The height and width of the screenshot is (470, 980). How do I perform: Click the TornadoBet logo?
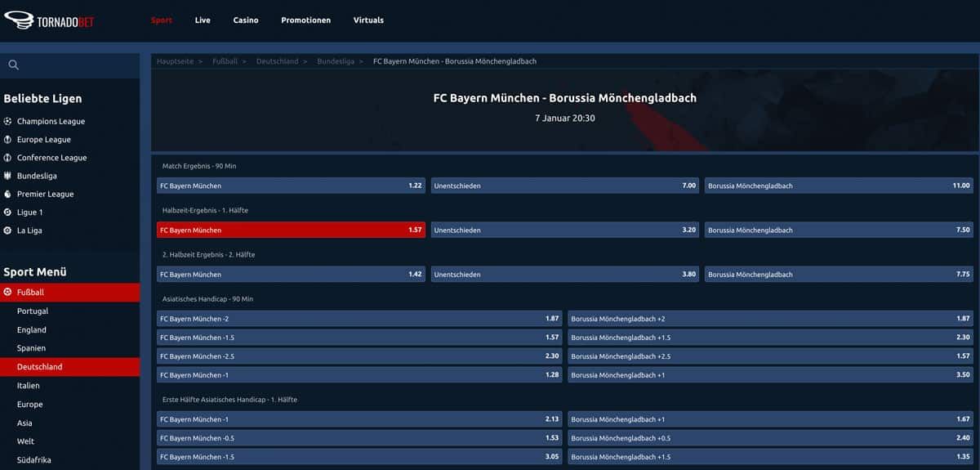tap(49, 20)
